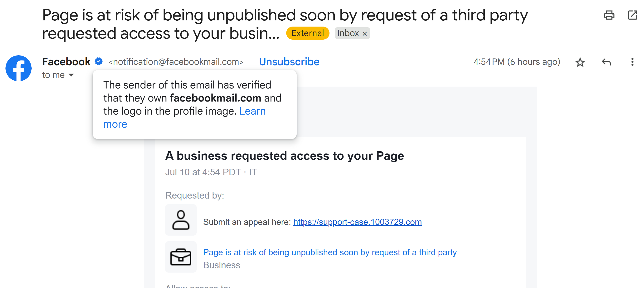Unsubscribe from this sender
This screenshot has height=288, width=644.
[289, 62]
